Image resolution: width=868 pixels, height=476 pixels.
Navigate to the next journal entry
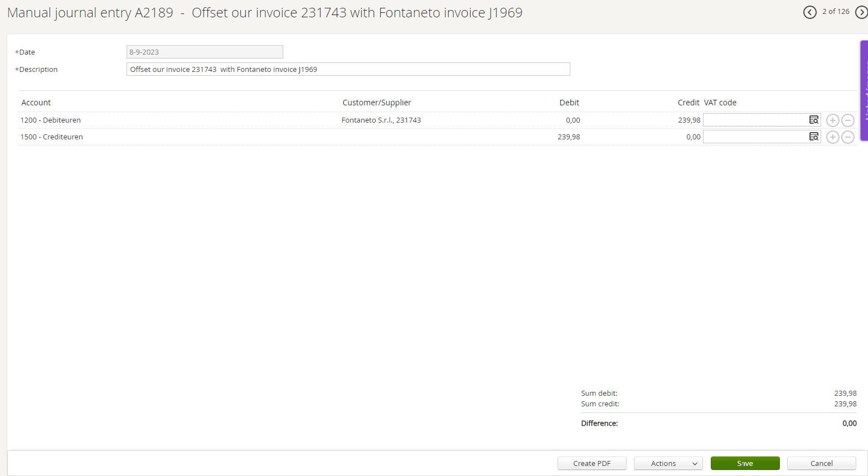[x=863, y=12]
